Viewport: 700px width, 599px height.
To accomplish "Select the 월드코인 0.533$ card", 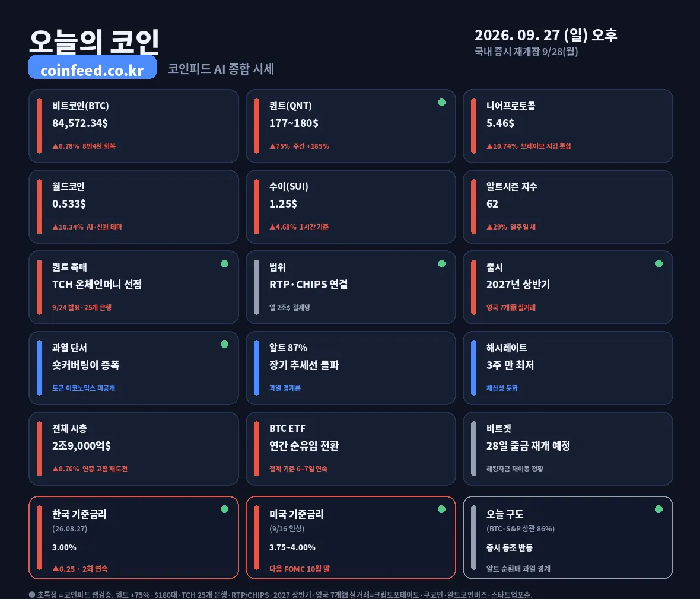I will click(133, 206).
